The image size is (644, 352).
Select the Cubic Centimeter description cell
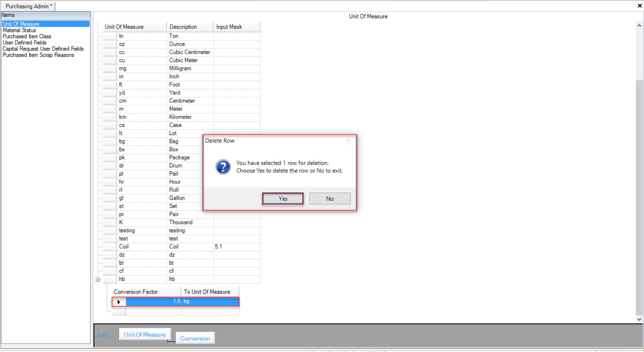[x=190, y=52]
